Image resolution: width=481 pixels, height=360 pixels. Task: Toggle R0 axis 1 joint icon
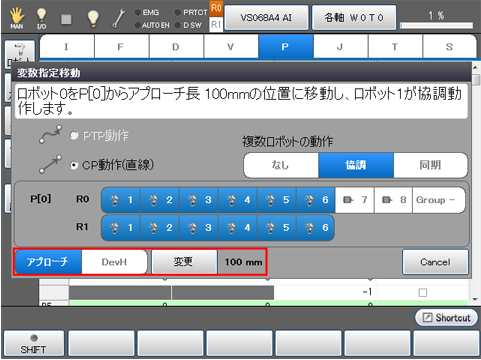(x=121, y=200)
